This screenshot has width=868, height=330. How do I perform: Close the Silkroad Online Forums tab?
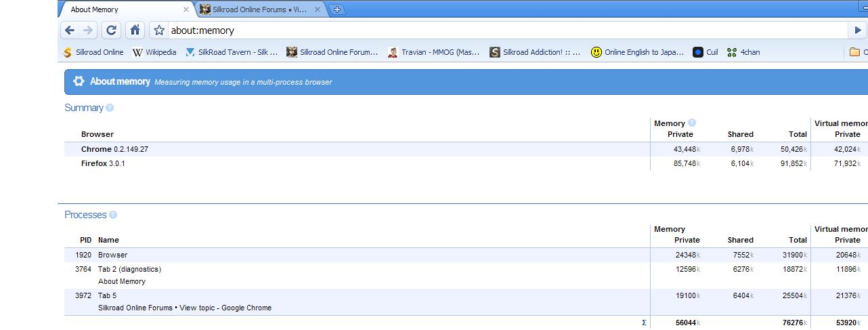pos(318,9)
